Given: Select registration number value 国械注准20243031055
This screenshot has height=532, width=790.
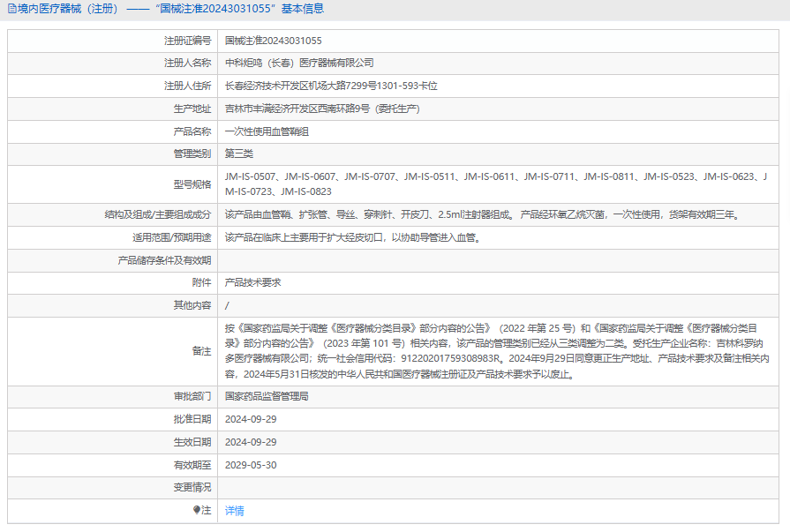Looking at the screenshot, I should (273, 41).
